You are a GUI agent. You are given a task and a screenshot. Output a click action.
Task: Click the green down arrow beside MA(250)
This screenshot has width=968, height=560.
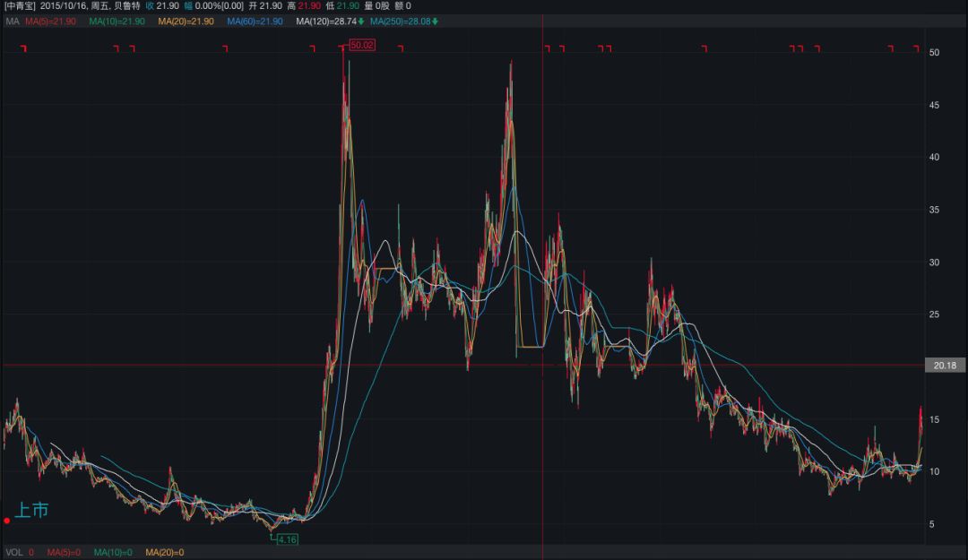[435, 22]
